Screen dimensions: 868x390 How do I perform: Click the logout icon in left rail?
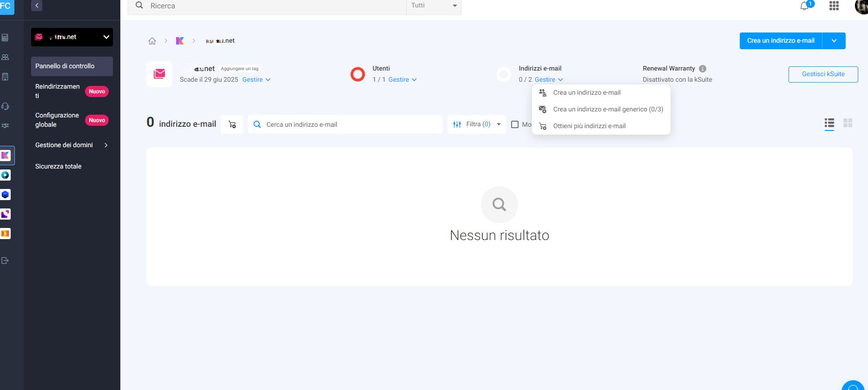pyautogui.click(x=5, y=260)
